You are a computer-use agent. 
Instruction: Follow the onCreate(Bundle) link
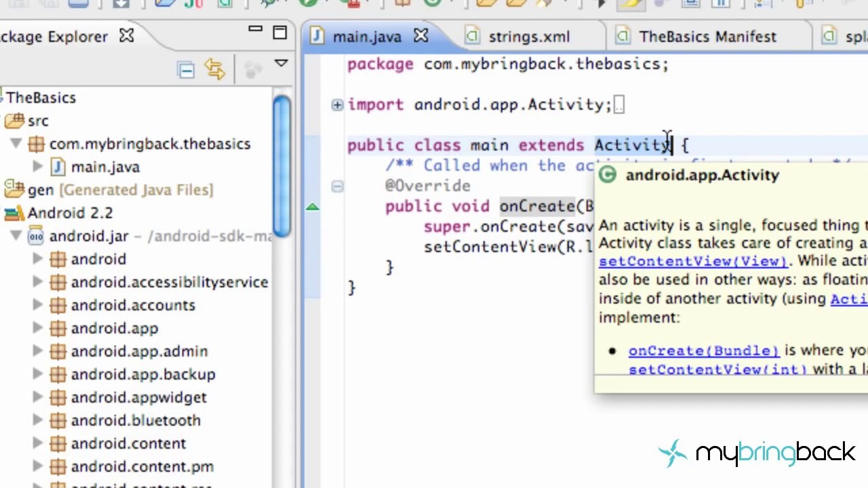point(704,350)
